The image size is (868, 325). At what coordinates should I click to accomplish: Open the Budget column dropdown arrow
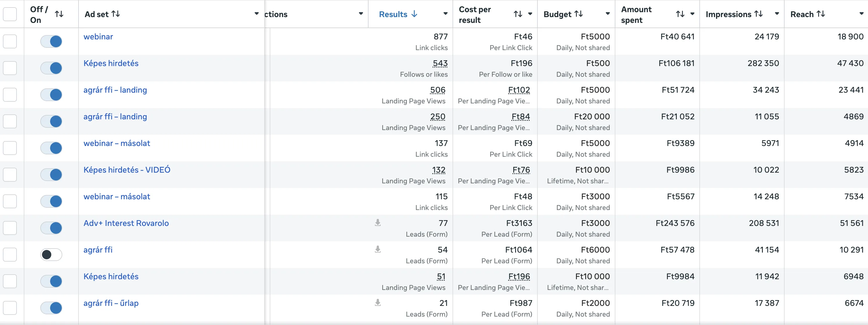(x=608, y=14)
